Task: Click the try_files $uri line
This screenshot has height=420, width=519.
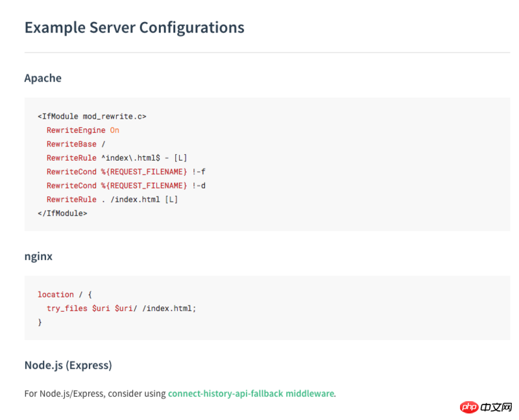Action: pyautogui.click(x=121, y=309)
